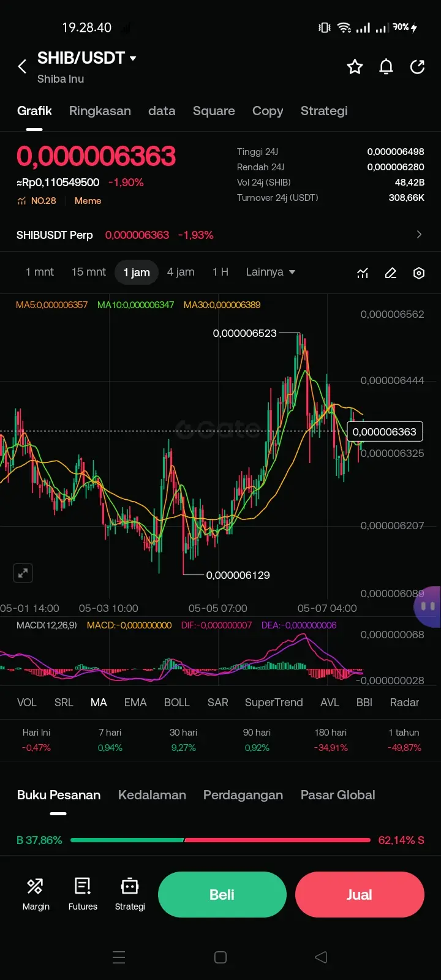The width and height of the screenshot is (441, 980).
Task: Toggle BOLL indicator
Action: [x=177, y=703]
